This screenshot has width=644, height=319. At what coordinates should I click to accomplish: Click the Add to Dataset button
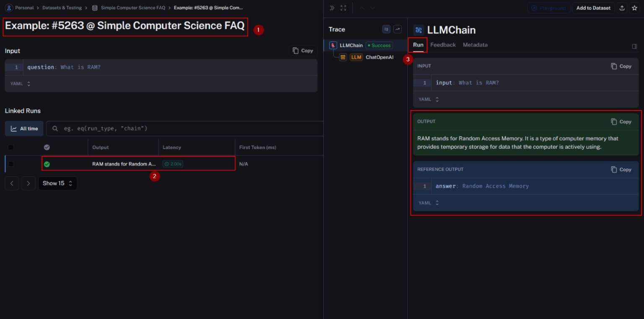point(593,8)
